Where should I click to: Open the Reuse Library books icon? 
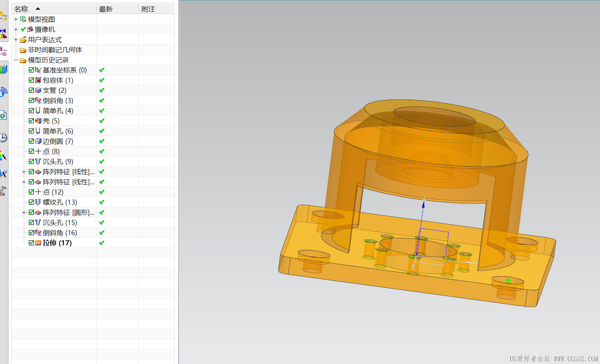[x=3, y=69]
